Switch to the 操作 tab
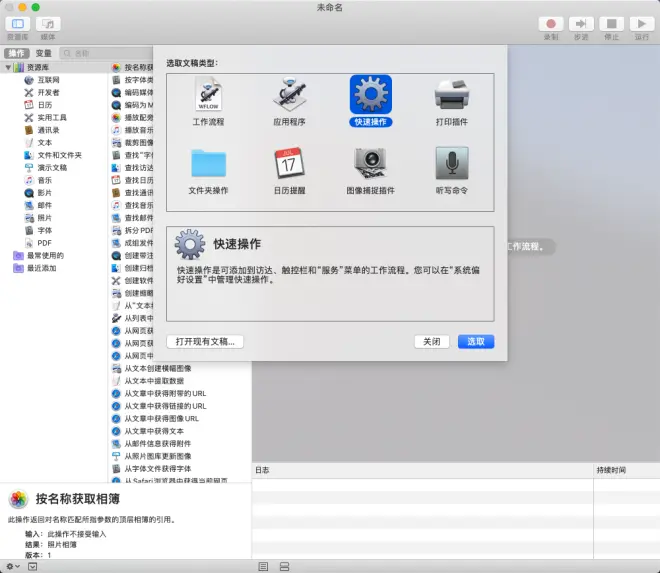 17,53
